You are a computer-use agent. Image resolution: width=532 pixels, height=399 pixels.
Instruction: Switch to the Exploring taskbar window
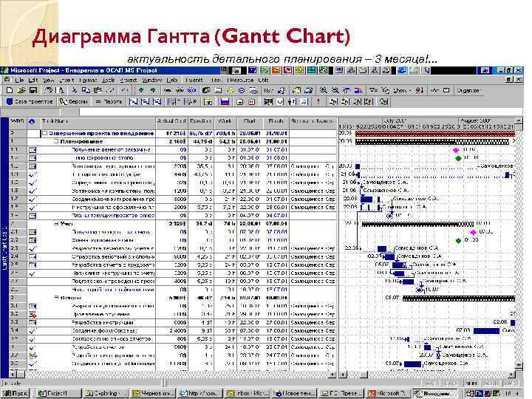coord(106,393)
